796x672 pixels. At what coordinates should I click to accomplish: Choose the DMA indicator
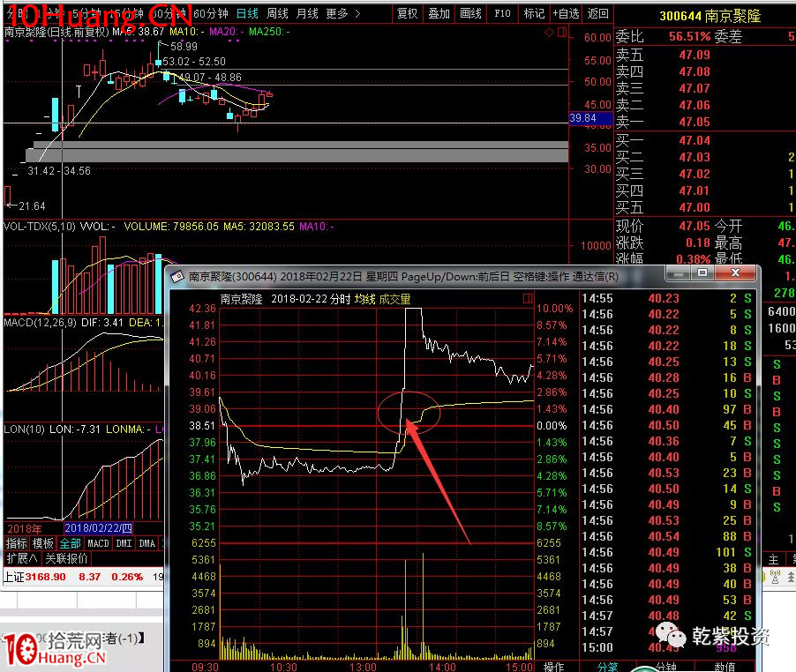[x=146, y=543]
